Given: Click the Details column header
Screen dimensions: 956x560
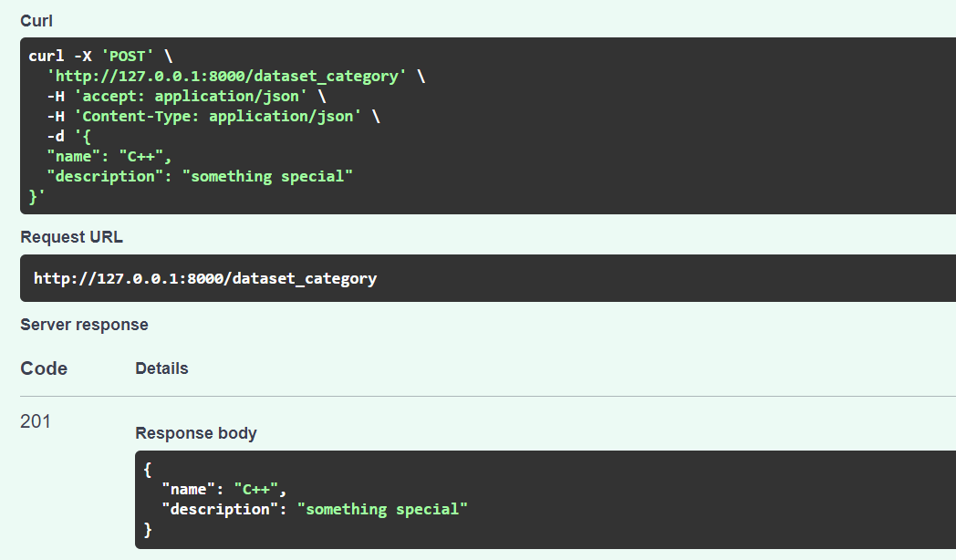Looking at the screenshot, I should click(161, 368).
